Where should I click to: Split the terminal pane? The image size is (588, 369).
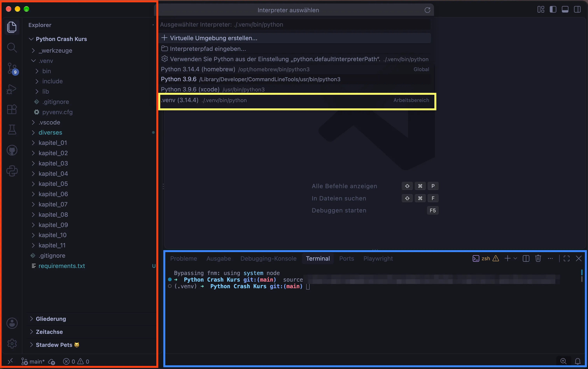[x=526, y=258]
